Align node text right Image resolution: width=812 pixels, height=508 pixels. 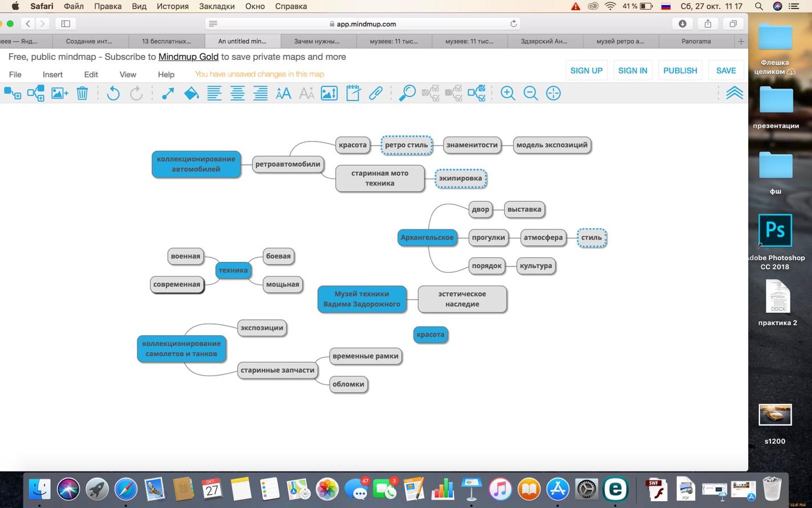point(260,93)
